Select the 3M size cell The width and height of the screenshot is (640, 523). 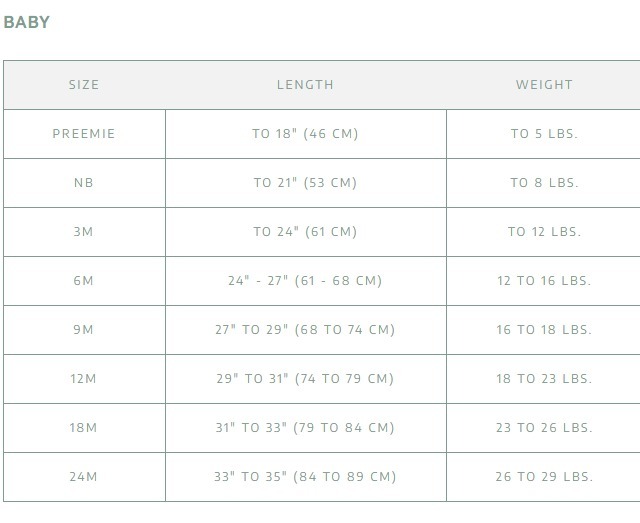click(x=84, y=232)
